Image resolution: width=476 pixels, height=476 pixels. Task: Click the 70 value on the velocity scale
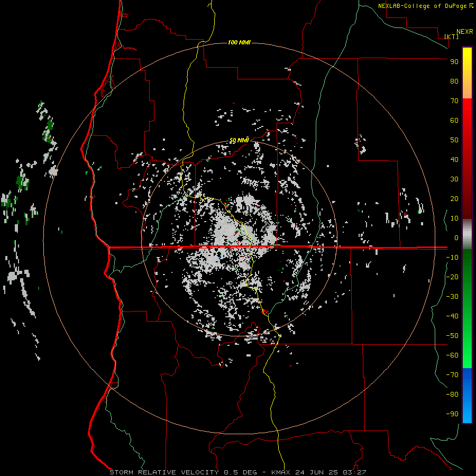[x=454, y=101]
